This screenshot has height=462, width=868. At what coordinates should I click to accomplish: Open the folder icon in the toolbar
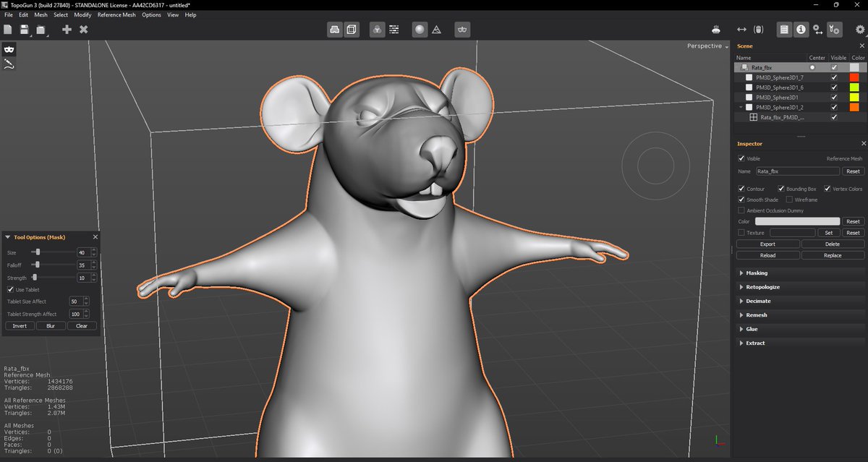pos(41,30)
